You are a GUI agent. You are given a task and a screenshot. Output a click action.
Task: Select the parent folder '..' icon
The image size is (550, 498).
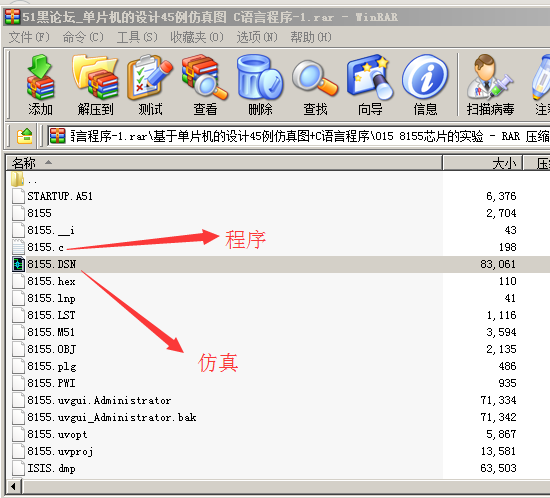tap(18, 179)
